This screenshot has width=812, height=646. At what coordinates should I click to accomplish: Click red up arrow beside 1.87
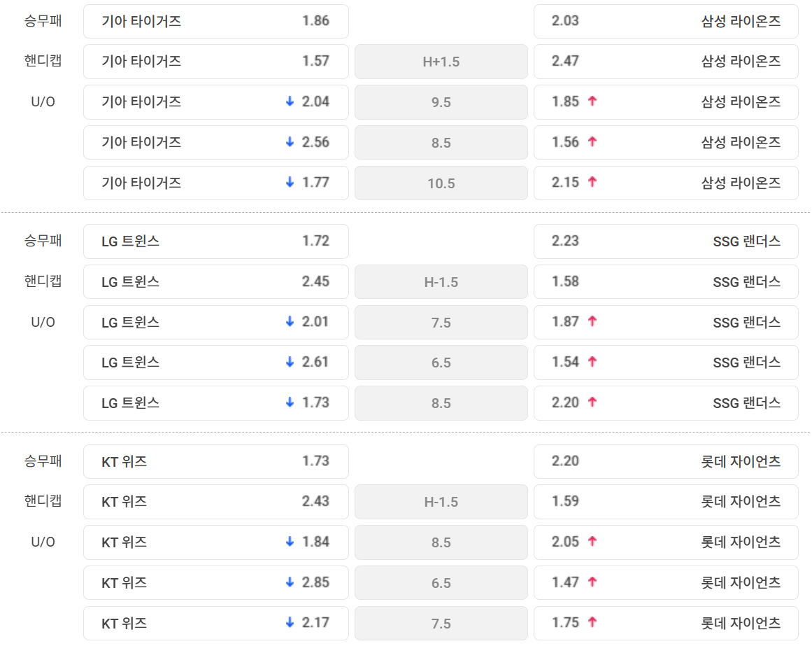click(x=592, y=321)
